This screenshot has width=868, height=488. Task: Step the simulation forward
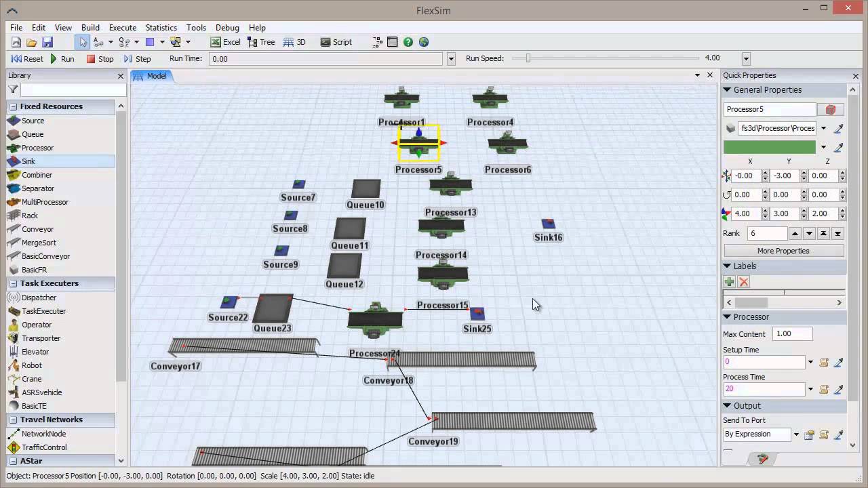tap(137, 59)
